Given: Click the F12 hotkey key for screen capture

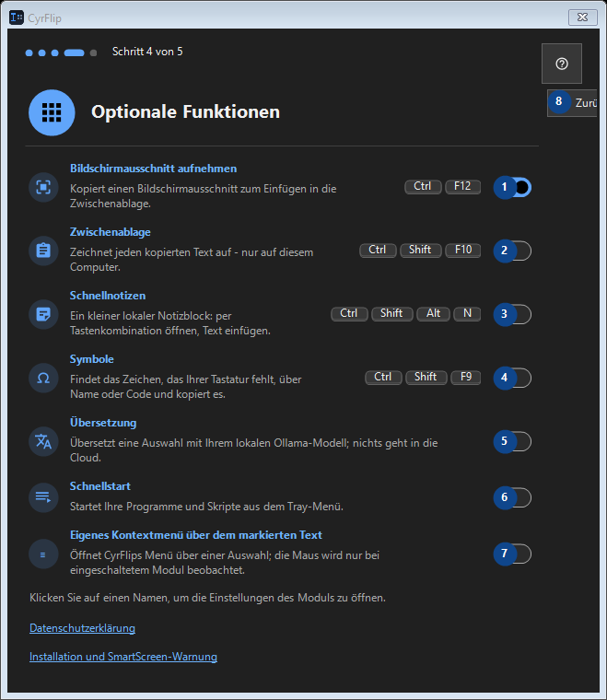Looking at the screenshot, I should [x=462, y=187].
